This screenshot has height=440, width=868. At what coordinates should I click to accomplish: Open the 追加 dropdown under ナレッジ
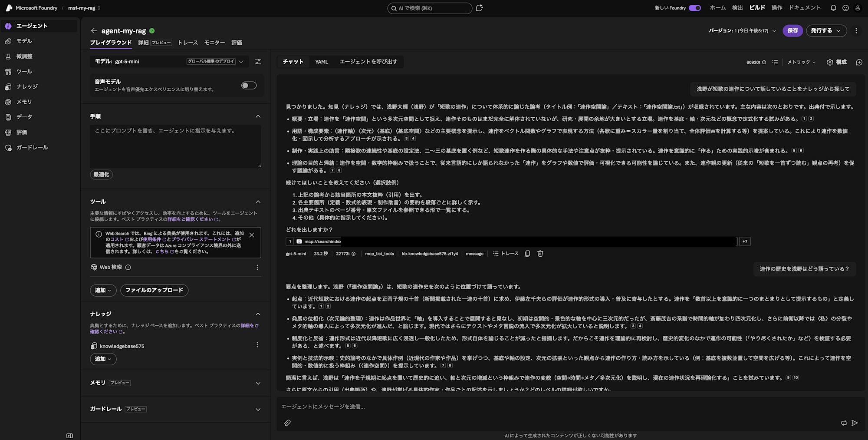pyautogui.click(x=103, y=359)
